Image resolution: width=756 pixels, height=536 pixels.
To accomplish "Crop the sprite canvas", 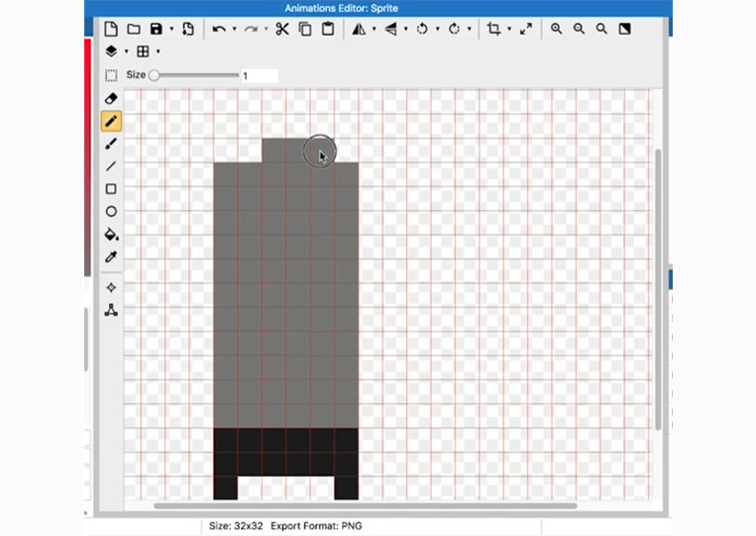I will tap(493, 29).
